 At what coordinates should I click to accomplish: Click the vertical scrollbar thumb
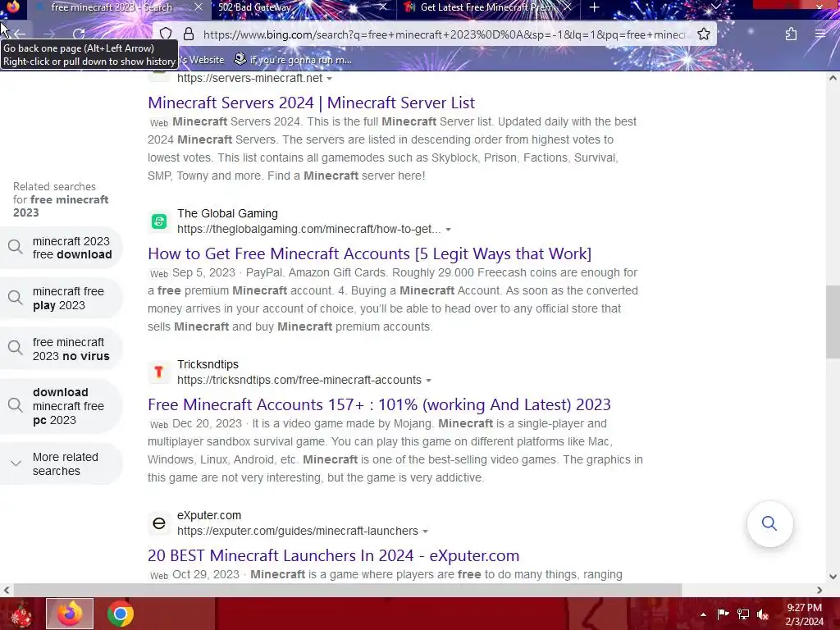pos(833,322)
